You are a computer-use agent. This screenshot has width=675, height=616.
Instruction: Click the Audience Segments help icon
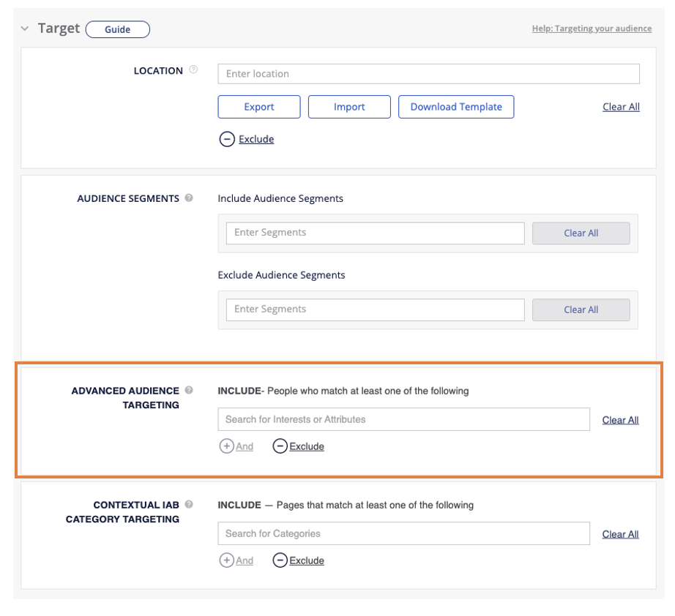click(x=190, y=198)
